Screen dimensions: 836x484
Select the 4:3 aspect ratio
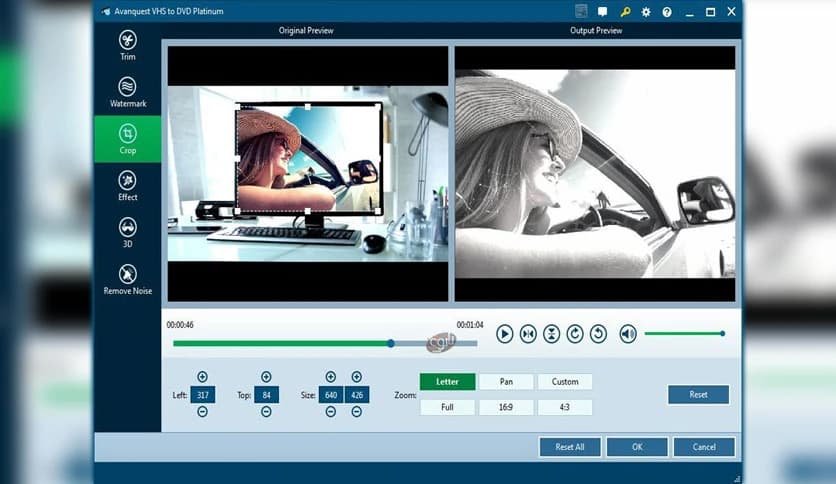pos(565,407)
